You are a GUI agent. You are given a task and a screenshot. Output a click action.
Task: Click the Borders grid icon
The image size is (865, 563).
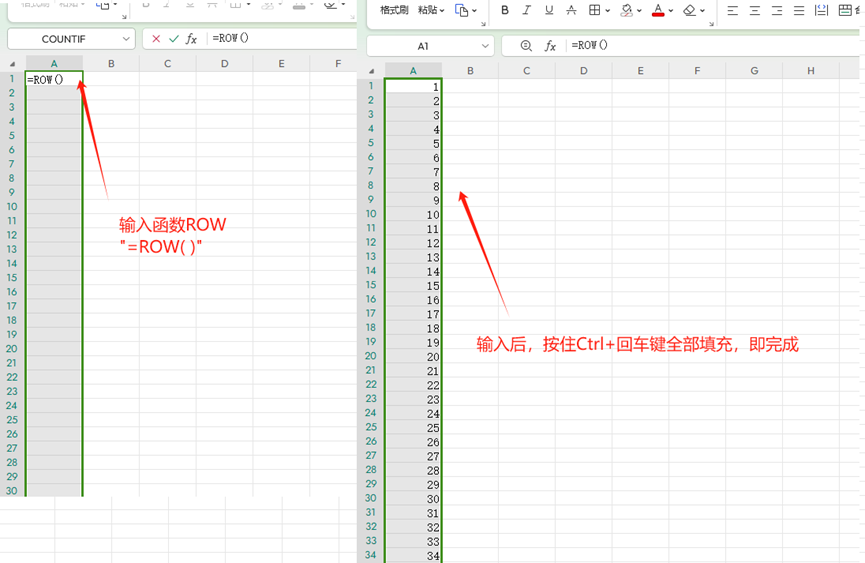pos(594,10)
